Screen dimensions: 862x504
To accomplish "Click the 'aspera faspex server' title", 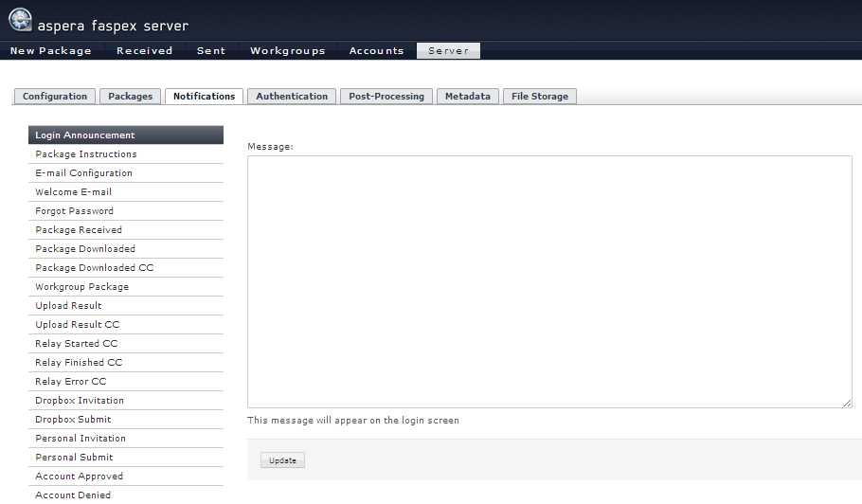I will click(113, 26).
